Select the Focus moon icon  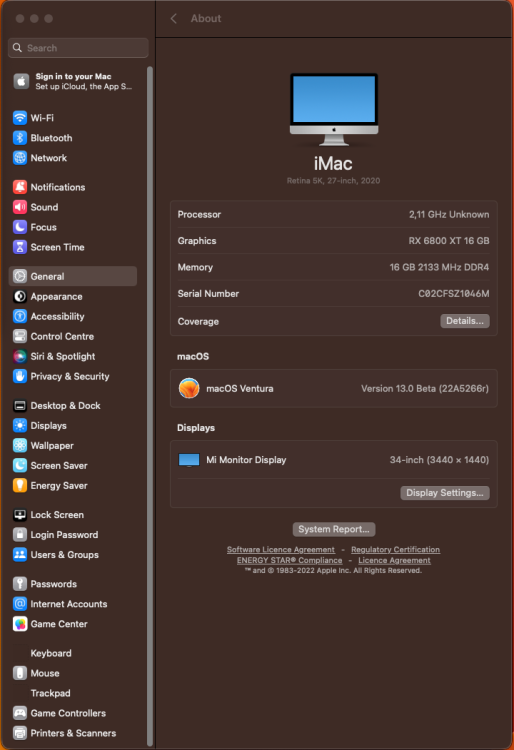pyautogui.click(x=20, y=227)
